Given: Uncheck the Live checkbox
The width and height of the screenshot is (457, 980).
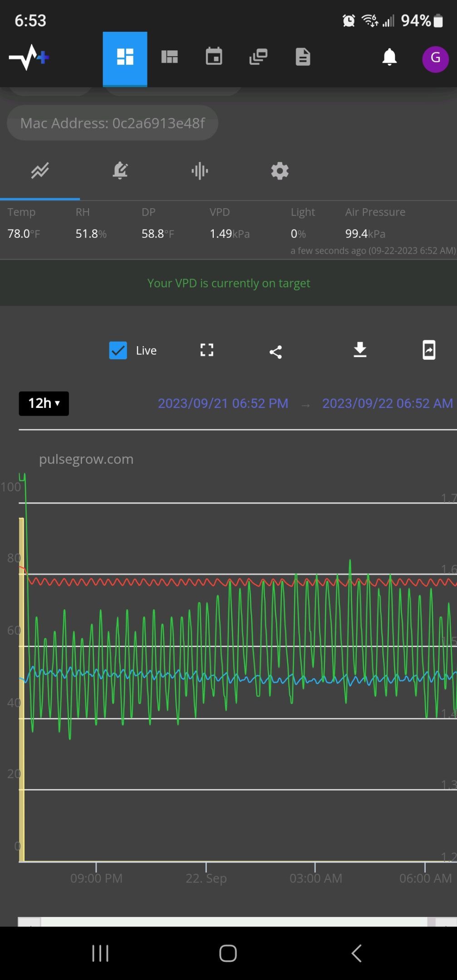Looking at the screenshot, I should point(118,350).
